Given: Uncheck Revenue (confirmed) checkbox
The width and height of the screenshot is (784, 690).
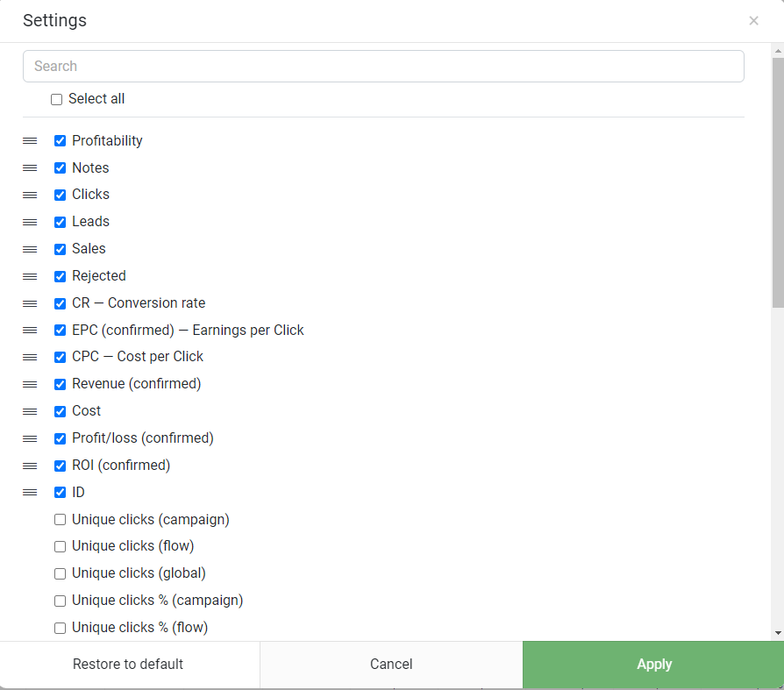Looking at the screenshot, I should 60,385.
